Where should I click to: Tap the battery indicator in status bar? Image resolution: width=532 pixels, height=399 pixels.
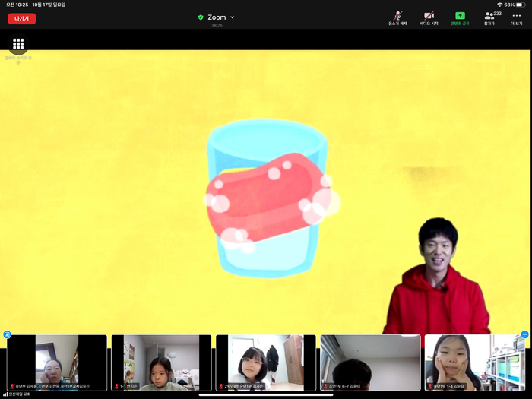point(520,5)
